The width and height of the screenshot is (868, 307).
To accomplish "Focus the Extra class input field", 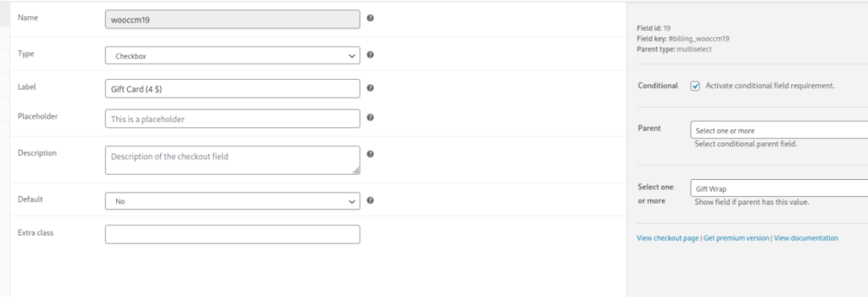I will point(232,234).
